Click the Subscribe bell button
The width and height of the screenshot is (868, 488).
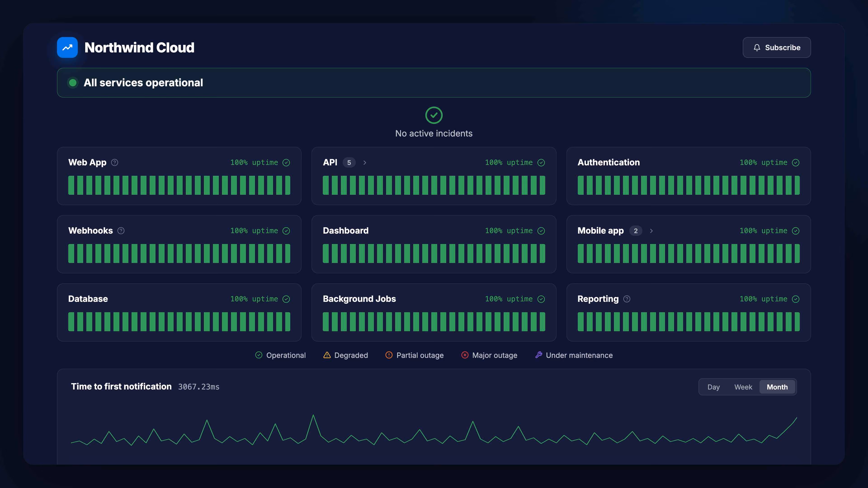coord(777,47)
